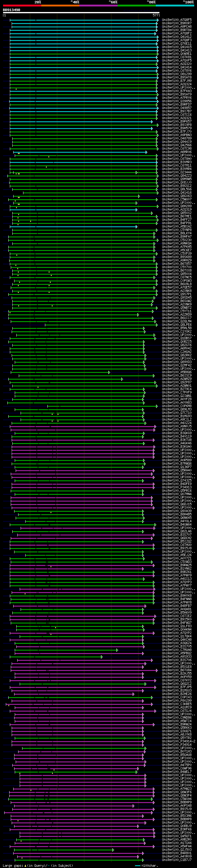Select the UniRef100_A5BIA2 entry

(177, 226)
